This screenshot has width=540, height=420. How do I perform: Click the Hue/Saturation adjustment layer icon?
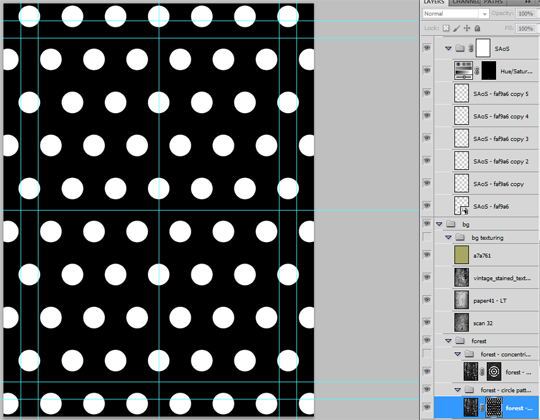click(x=463, y=71)
